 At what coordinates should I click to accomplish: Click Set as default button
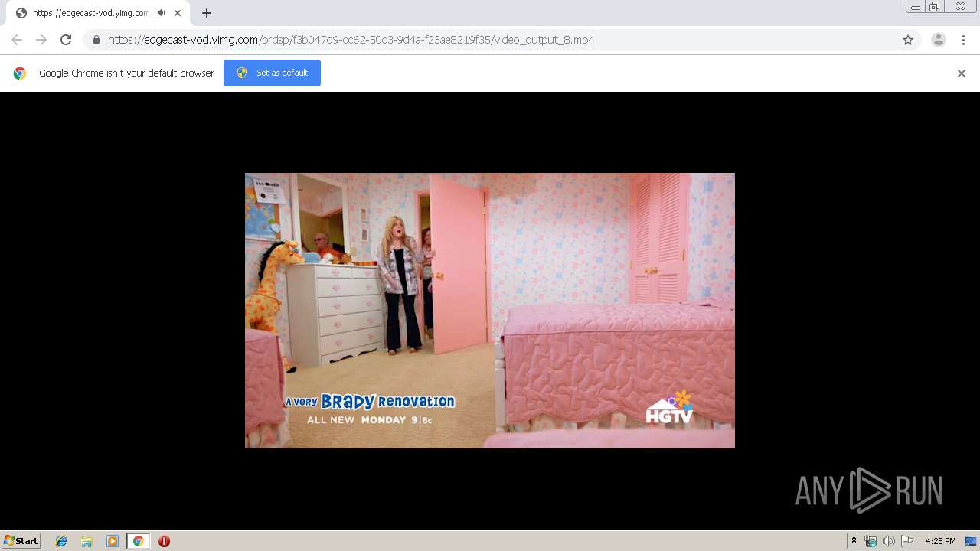tap(272, 73)
